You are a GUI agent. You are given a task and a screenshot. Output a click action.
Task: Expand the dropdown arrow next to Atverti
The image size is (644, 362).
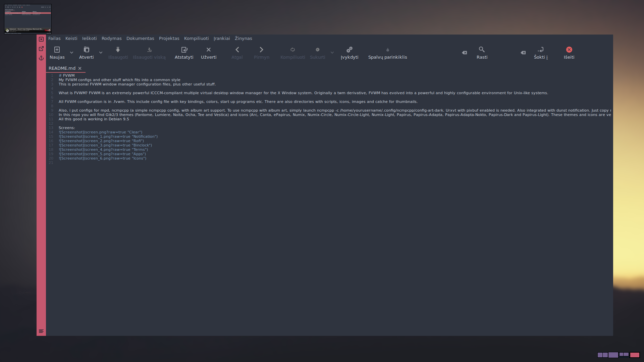pos(101,53)
